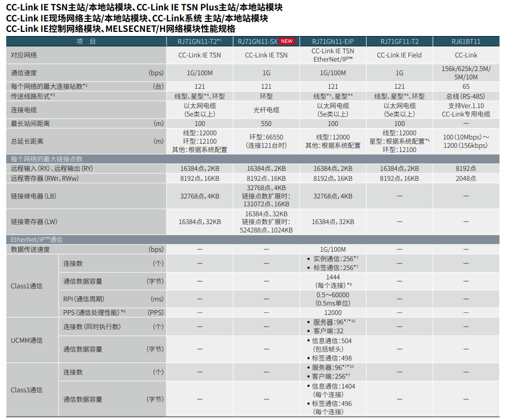The width and height of the screenshot is (507, 420).
Task: Select the PPS(通信处理性能) row label
Action: (94, 312)
